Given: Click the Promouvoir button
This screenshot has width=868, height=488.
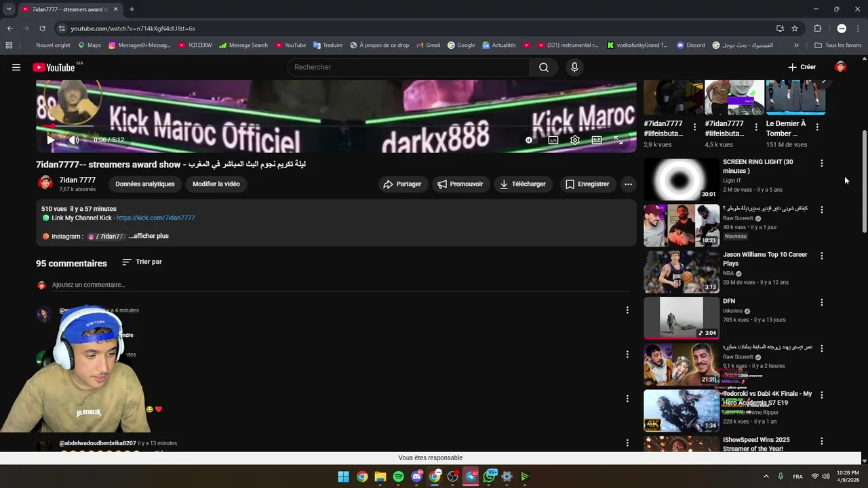Looking at the screenshot, I should click(460, 184).
